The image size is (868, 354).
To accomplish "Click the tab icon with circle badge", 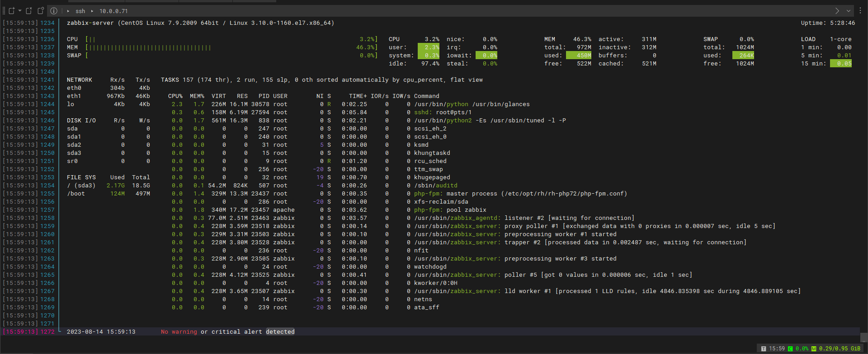I will (x=41, y=11).
